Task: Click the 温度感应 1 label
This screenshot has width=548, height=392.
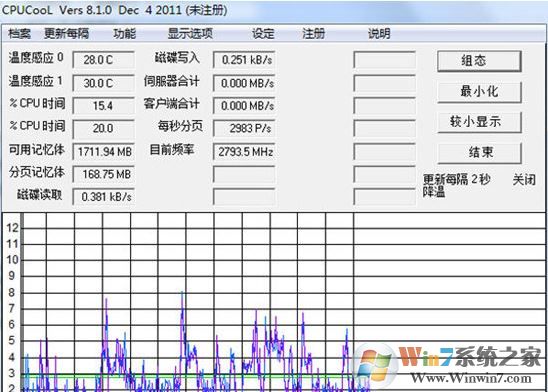Action: (x=36, y=81)
